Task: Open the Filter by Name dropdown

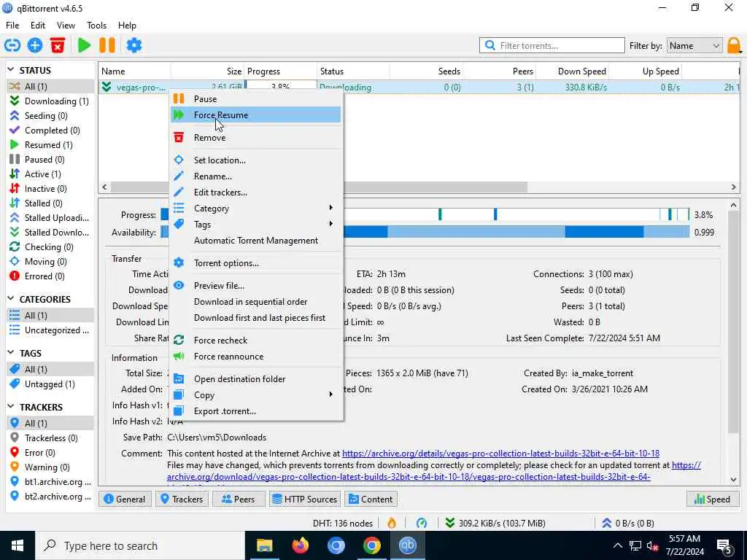Action: pos(694,46)
